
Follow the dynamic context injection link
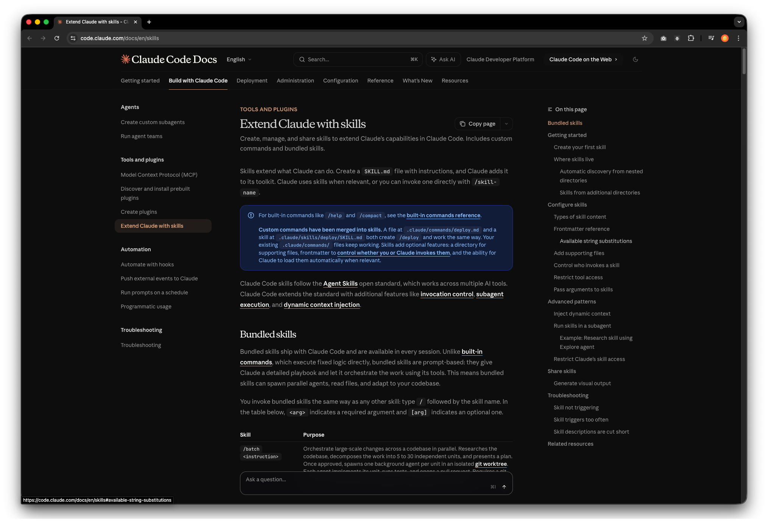pyautogui.click(x=322, y=305)
